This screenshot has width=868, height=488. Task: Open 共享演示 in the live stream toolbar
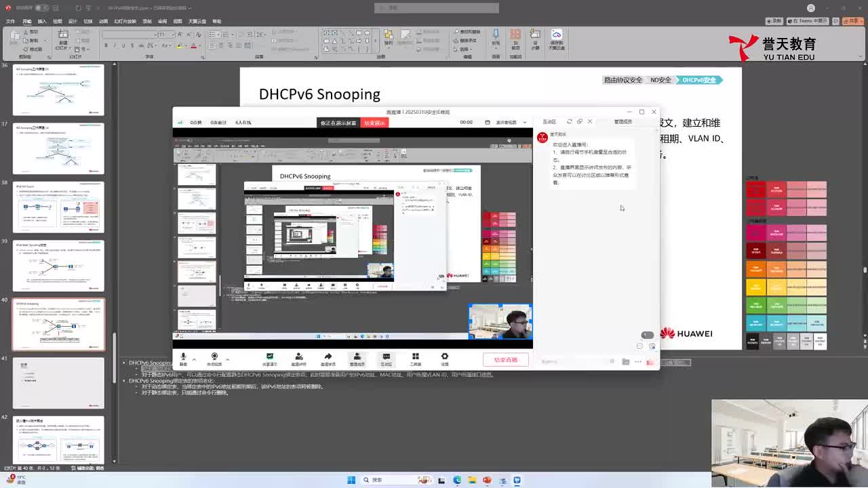click(x=270, y=359)
